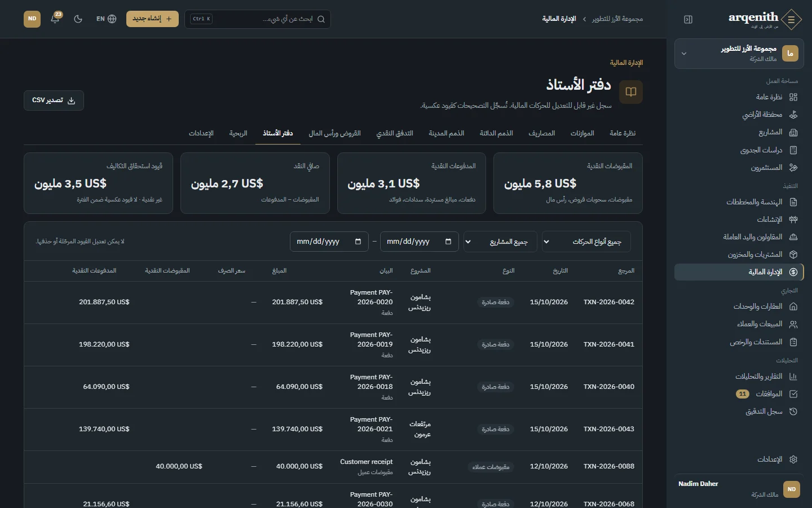Switch to القروض ورأس المال tab

(x=335, y=133)
